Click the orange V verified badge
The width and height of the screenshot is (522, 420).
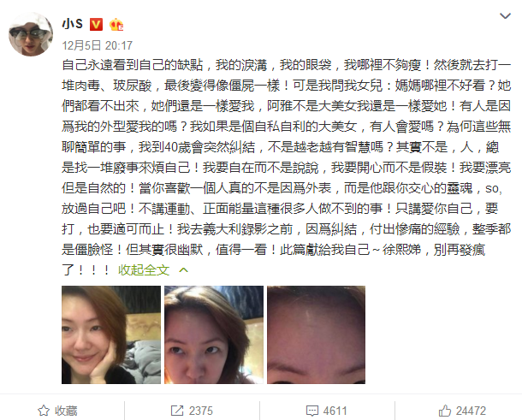pyautogui.click(x=96, y=25)
